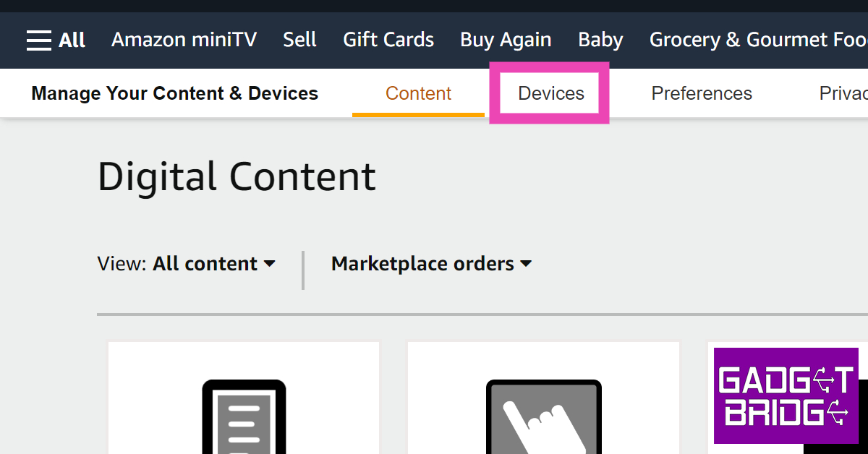Select the Content tab
The width and height of the screenshot is (868, 454).
(x=418, y=93)
